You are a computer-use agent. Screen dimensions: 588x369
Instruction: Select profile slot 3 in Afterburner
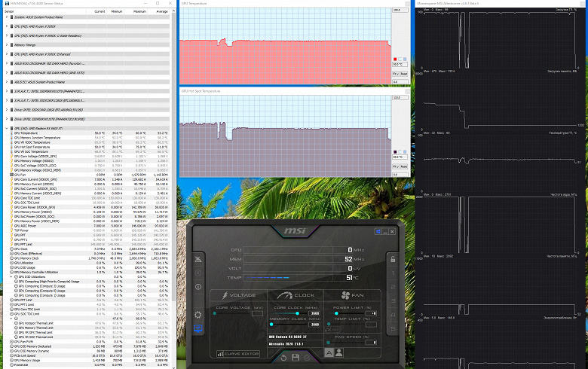(x=393, y=300)
